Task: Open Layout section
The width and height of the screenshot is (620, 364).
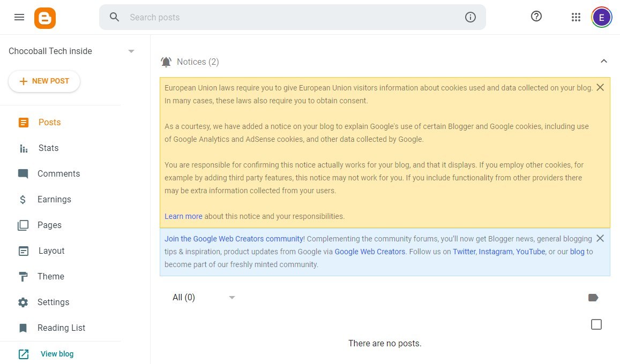Action: [x=51, y=251]
